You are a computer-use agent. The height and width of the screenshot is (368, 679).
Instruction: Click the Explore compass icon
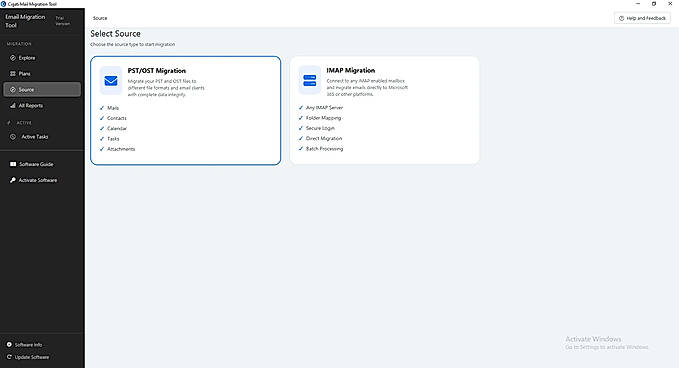click(x=13, y=58)
